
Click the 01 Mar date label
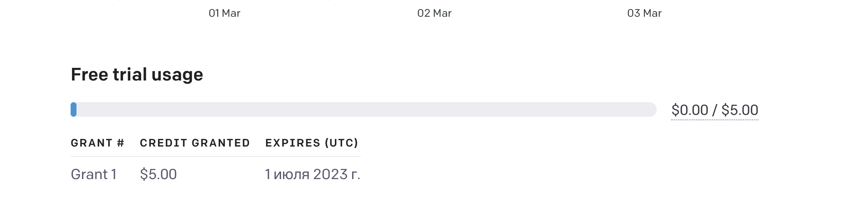224,13
